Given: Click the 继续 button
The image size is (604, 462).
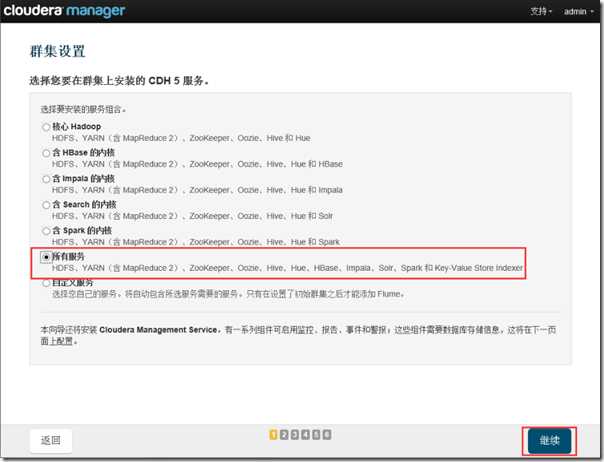Looking at the screenshot, I should click(x=549, y=440).
